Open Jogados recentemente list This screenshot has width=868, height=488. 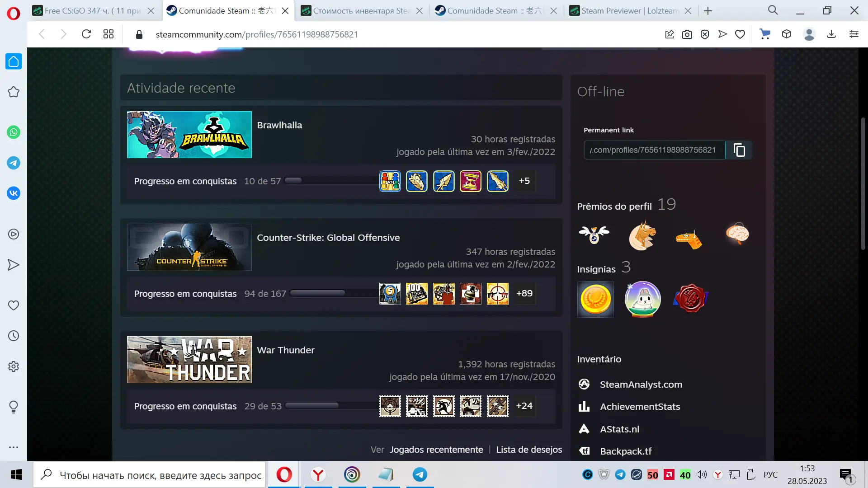[436, 450]
